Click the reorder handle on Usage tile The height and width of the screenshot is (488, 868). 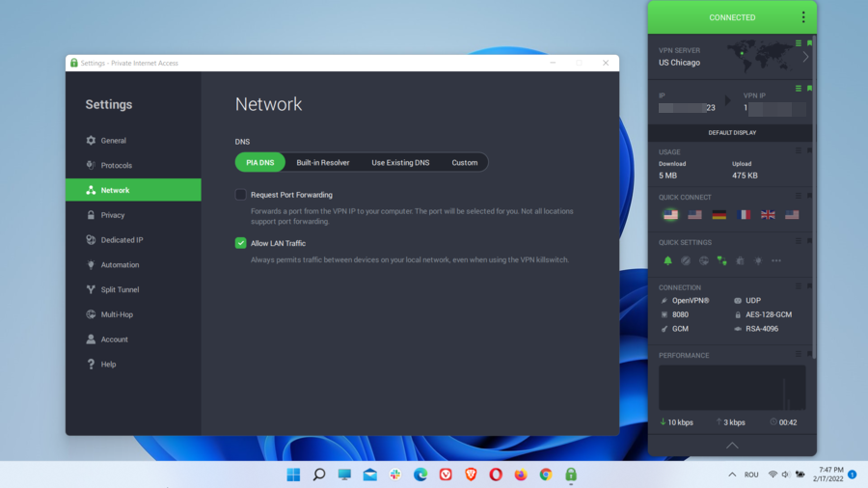point(799,150)
